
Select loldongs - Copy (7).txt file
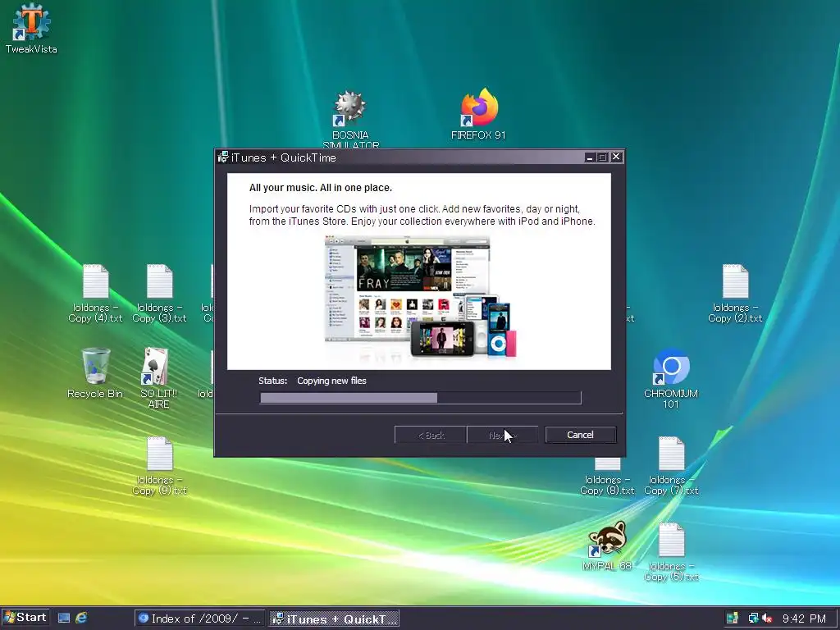click(x=671, y=466)
